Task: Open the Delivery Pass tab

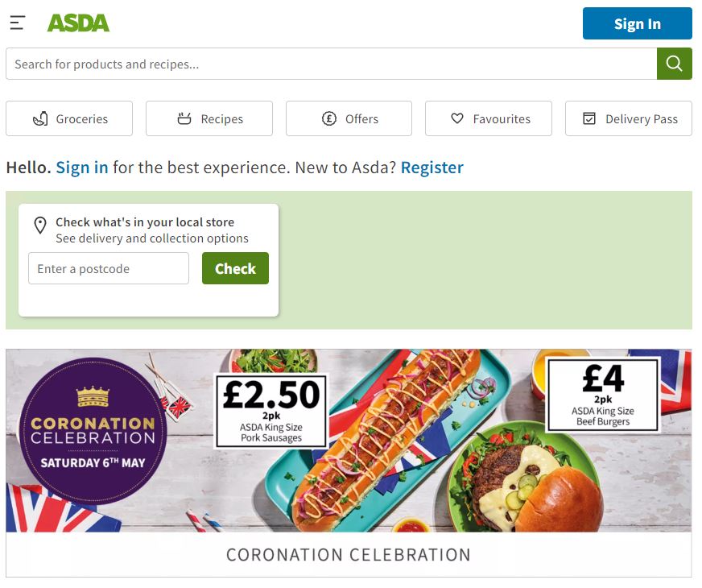Action: pyautogui.click(x=629, y=118)
